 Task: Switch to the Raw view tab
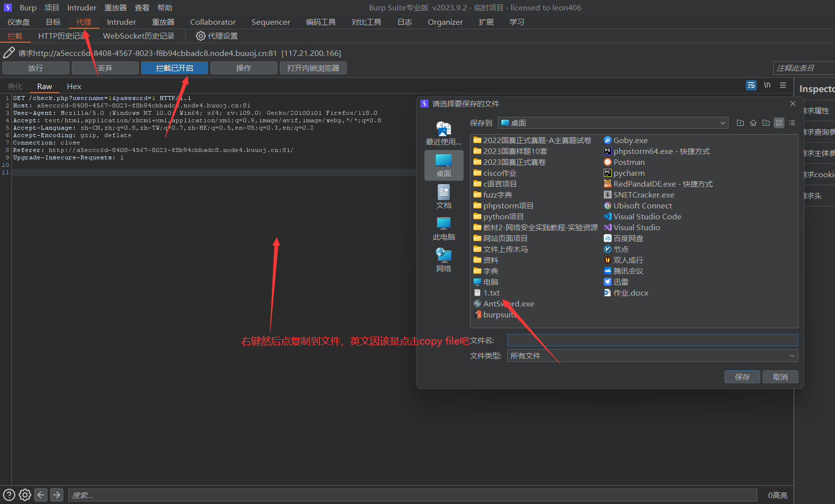pyautogui.click(x=45, y=86)
